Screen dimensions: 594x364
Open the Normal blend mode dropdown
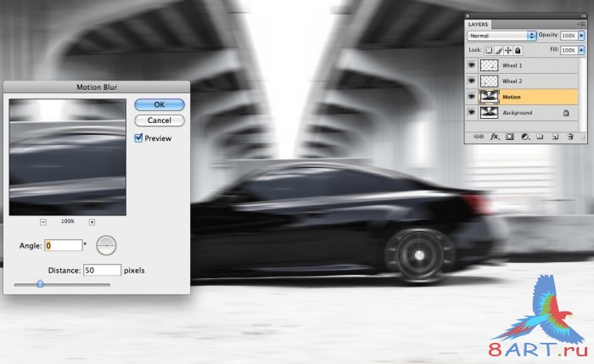click(x=502, y=36)
